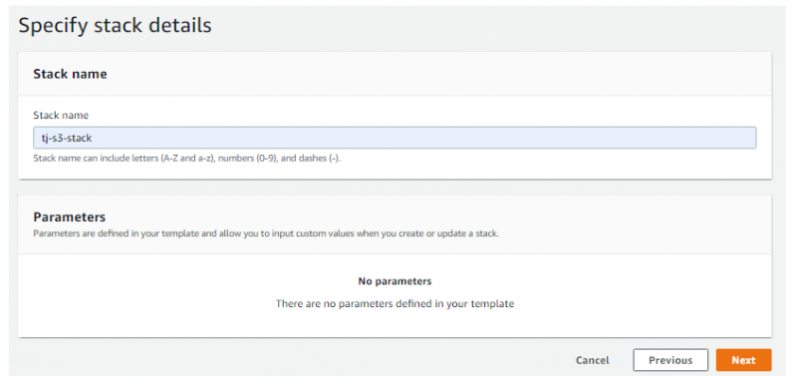Click 'create or update a stack' phrase
The image size is (800, 392).
coord(449,234)
